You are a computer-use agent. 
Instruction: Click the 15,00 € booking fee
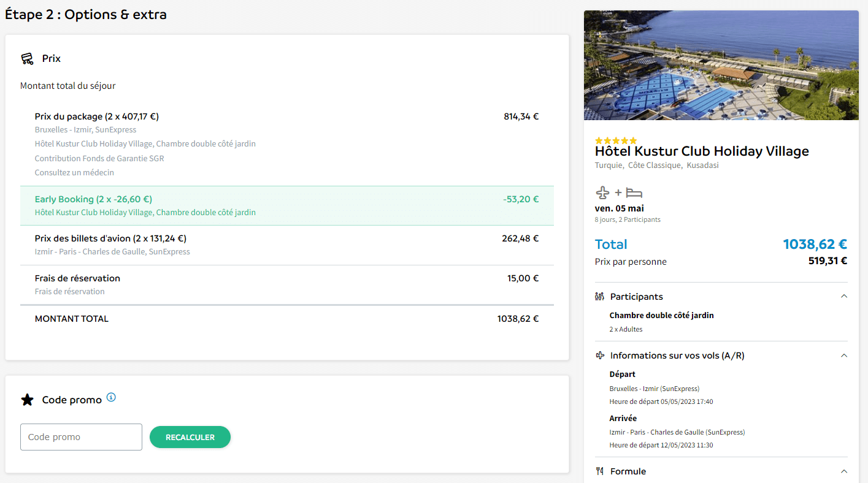point(523,278)
